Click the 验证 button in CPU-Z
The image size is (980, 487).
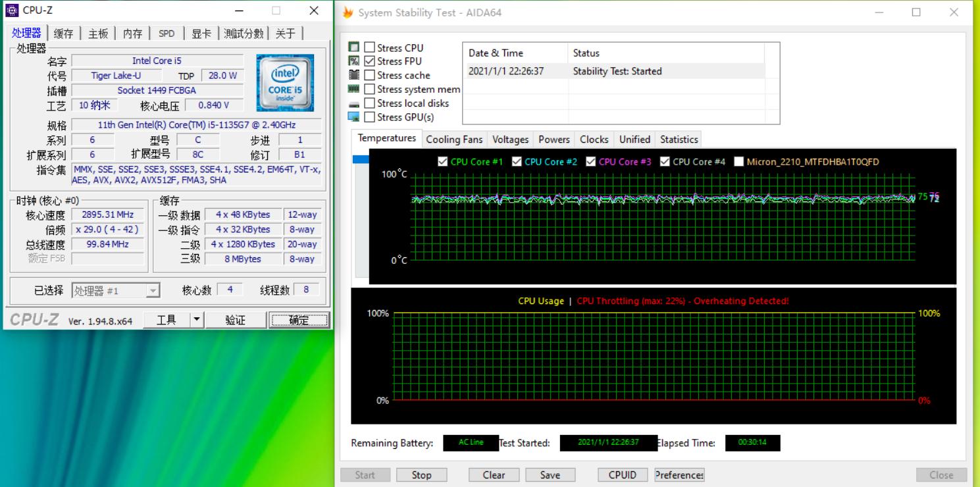236,320
